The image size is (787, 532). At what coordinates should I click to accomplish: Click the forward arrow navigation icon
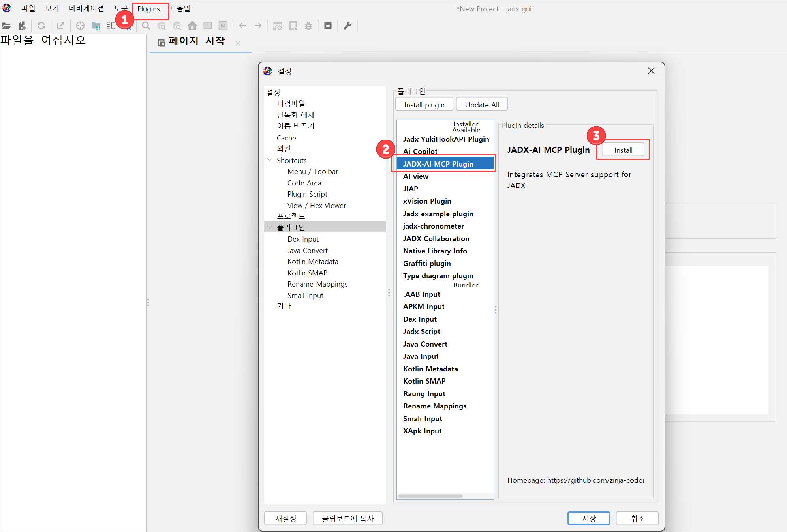[x=258, y=26]
